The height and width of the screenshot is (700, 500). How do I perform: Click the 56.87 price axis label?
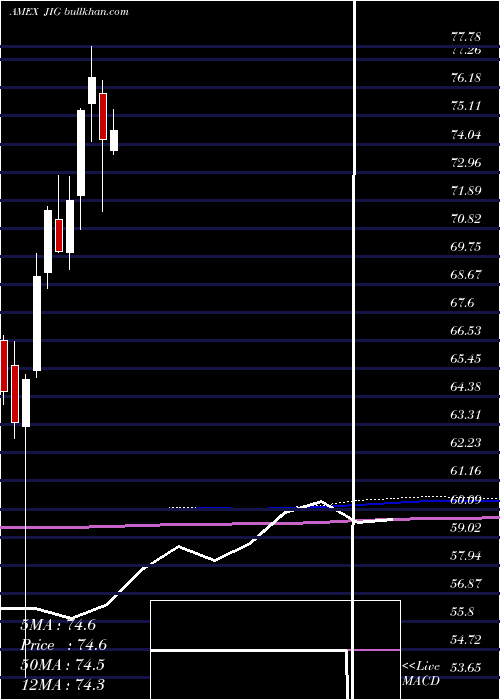[467, 584]
